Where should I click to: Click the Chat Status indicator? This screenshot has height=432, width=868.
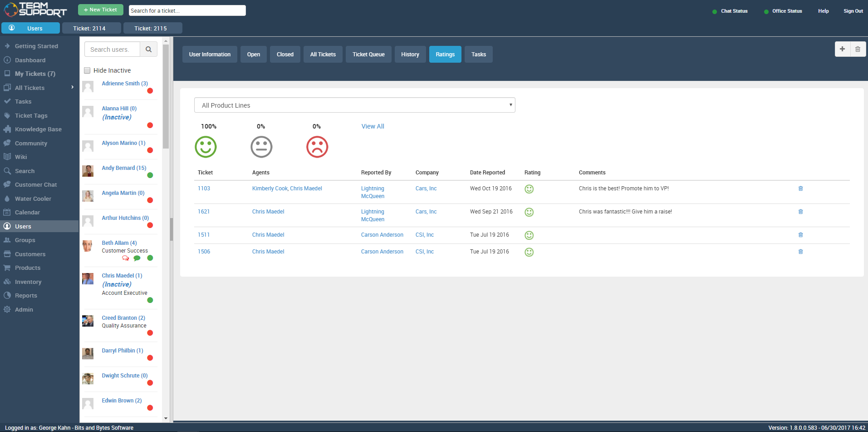[730, 11]
